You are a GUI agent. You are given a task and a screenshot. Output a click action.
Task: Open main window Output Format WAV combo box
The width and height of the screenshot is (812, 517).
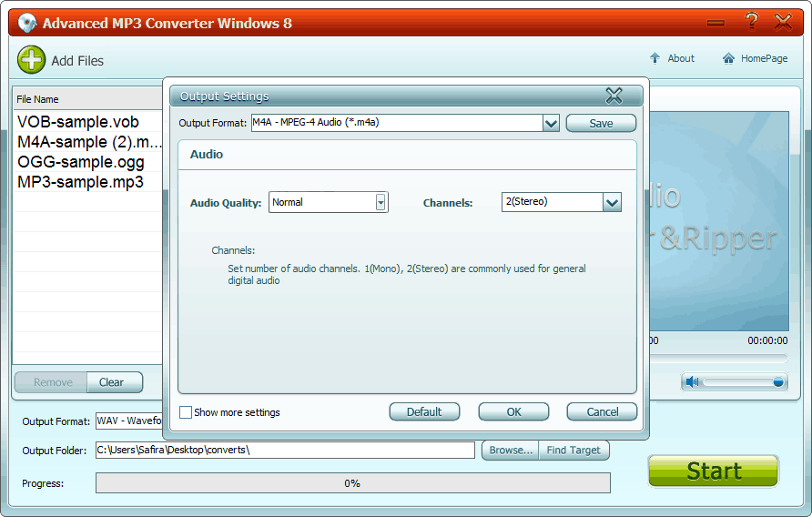pyautogui.click(x=129, y=421)
